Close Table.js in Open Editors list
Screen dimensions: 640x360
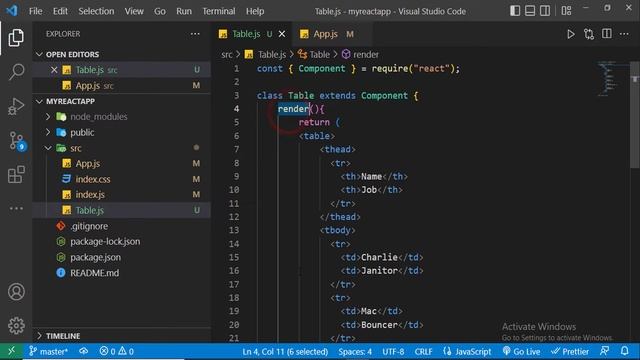(x=54, y=70)
